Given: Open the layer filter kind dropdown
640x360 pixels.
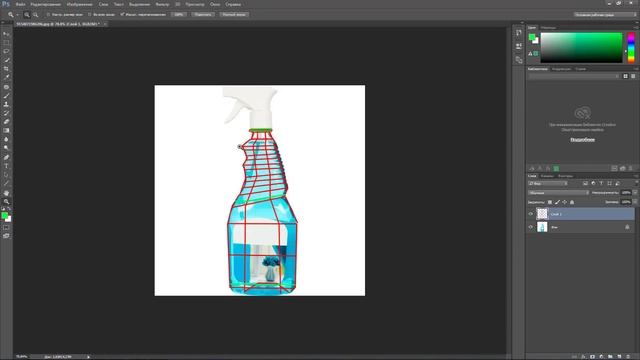Looking at the screenshot, I should [x=548, y=184].
